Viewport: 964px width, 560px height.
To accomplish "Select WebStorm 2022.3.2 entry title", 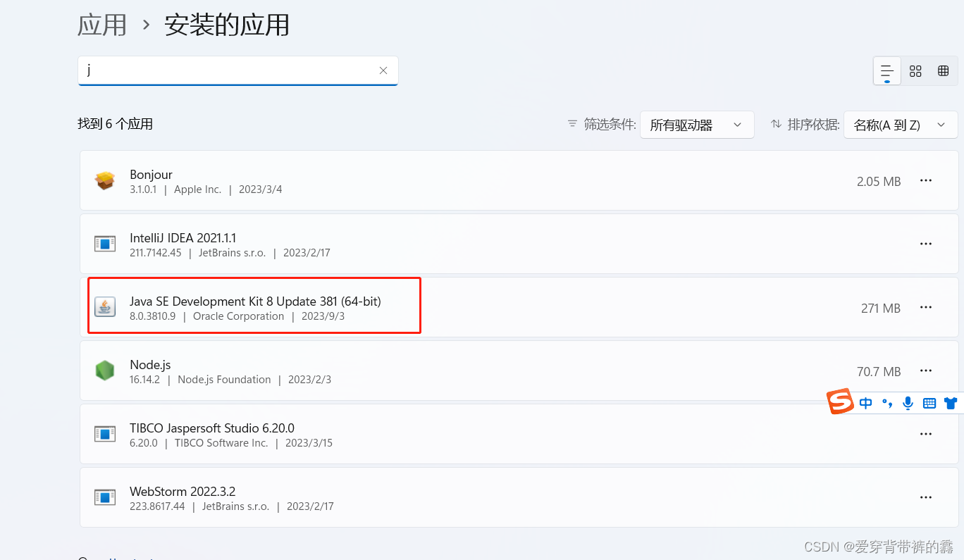I will [x=183, y=492].
